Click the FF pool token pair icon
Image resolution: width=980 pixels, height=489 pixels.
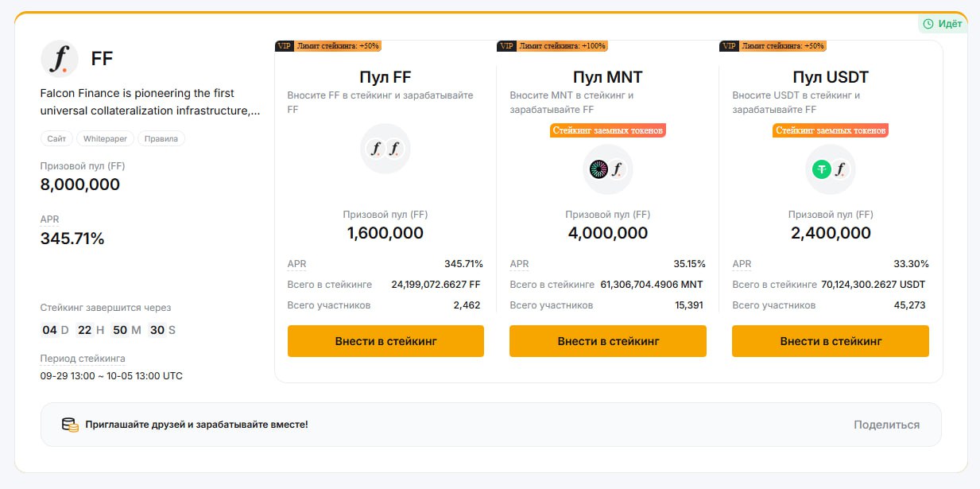(385, 148)
